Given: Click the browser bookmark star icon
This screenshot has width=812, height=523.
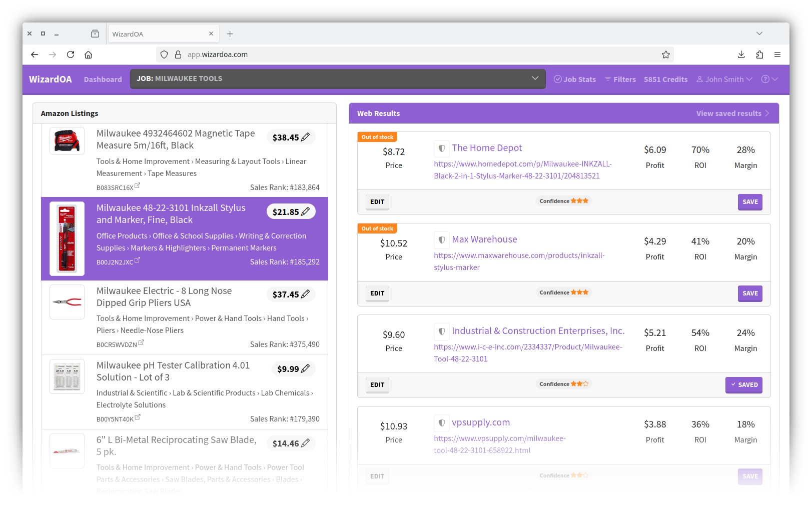Looking at the screenshot, I should pyautogui.click(x=665, y=54).
